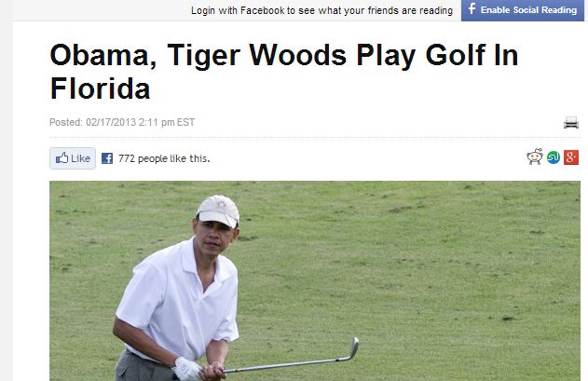This screenshot has width=588, height=381.
Task: Share via the green StumbleUpon icon
Action: (554, 157)
